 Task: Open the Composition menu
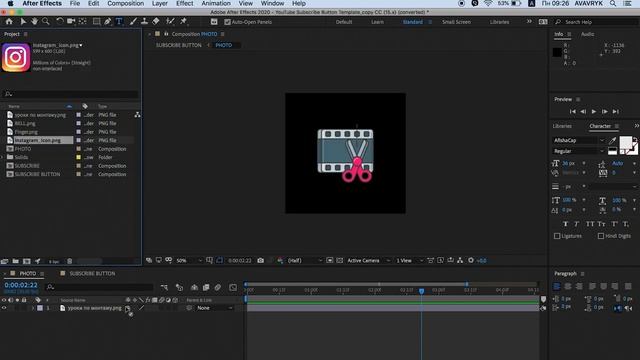pyautogui.click(x=126, y=4)
